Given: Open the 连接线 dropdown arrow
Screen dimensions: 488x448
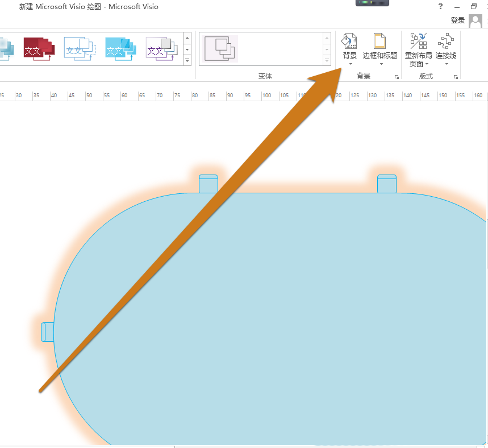Looking at the screenshot, I should coord(445,64).
